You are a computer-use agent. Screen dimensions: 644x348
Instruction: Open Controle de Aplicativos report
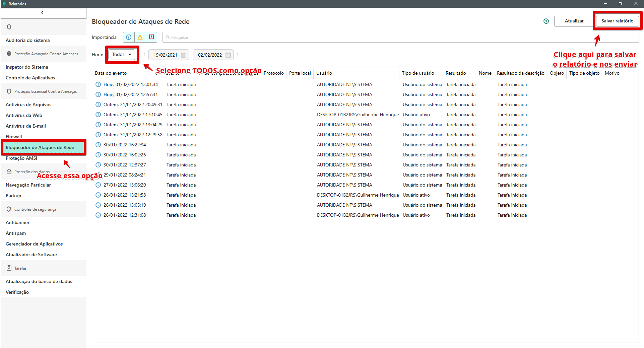30,78
